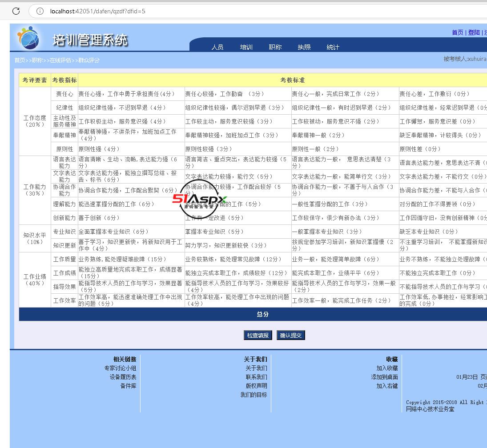Open the 关于我们 link under 关于我们 heading
This screenshot has height=448, width=487.
(x=256, y=368)
